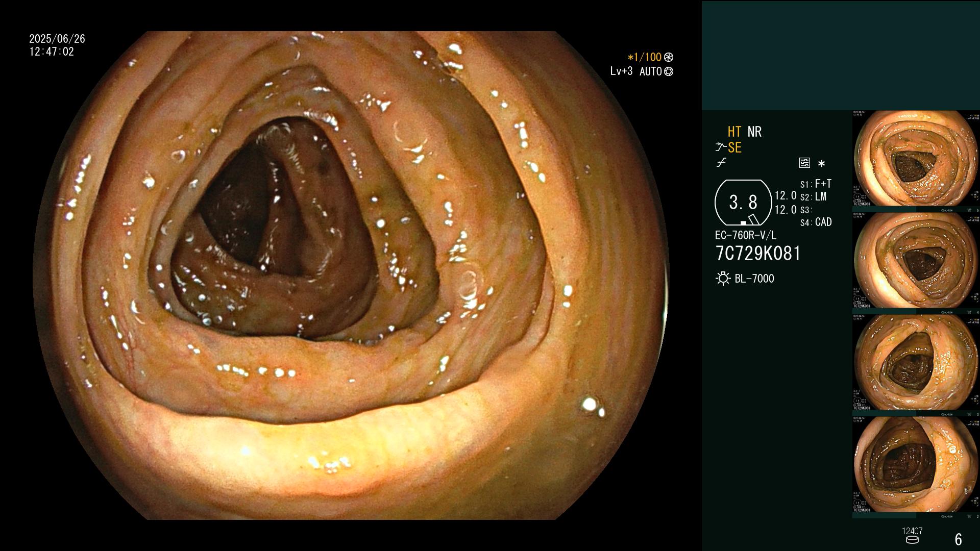Click the serial number 7C729K081
Image resolution: width=980 pixels, height=551 pixels.
[758, 254]
